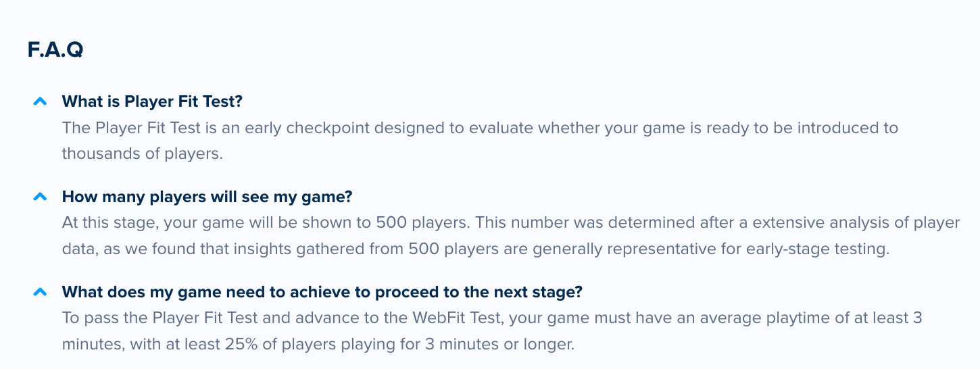Collapse the chevron beside "How many players" question
980x369 pixels.
[40, 197]
